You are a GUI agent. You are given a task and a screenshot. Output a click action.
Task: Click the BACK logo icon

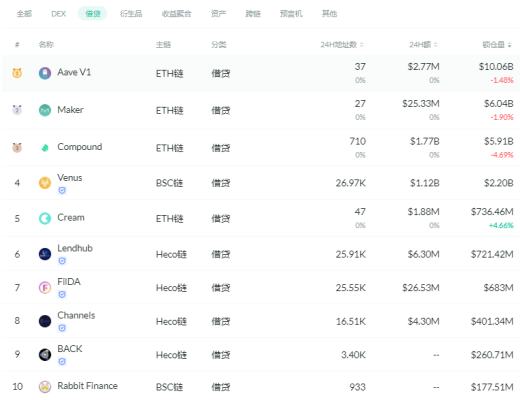pos(45,354)
